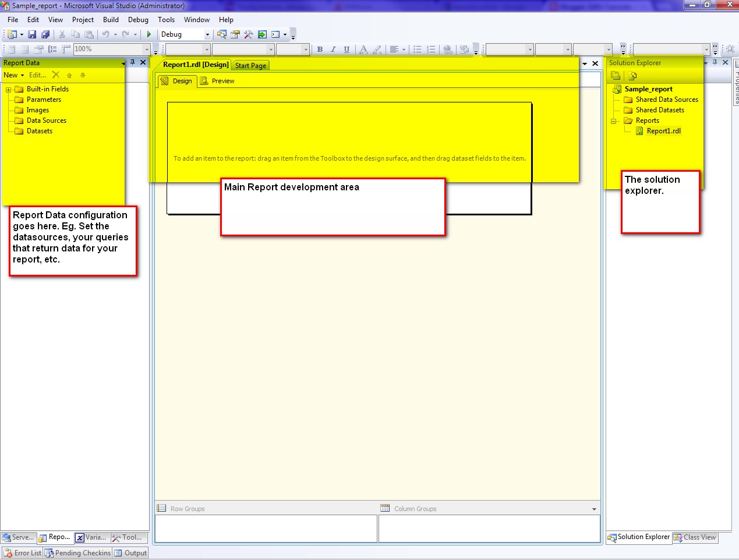Open the Class View tab
This screenshot has height=560, width=739.
click(x=695, y=537)
